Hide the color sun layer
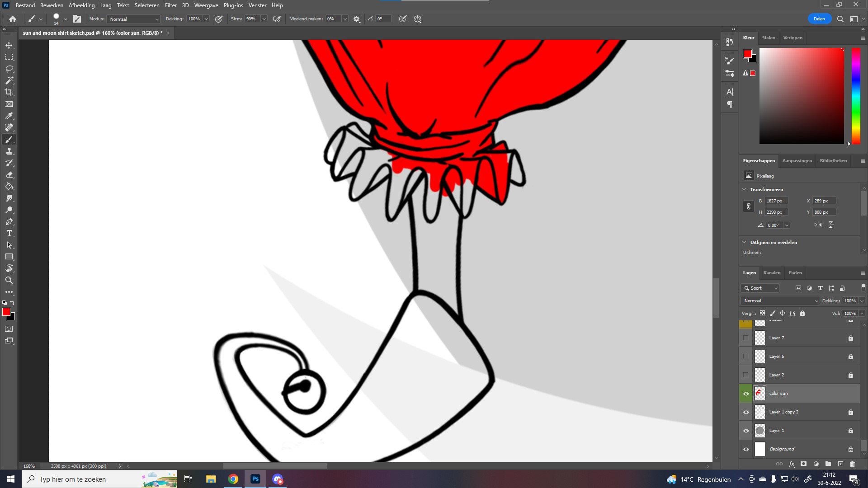 [x=746, y=394]
